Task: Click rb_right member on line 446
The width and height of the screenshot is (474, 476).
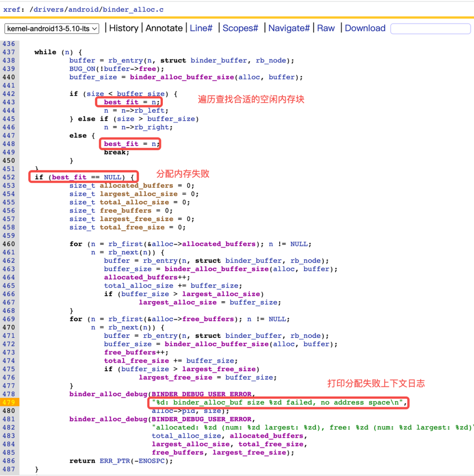Action: pos(152,127)
